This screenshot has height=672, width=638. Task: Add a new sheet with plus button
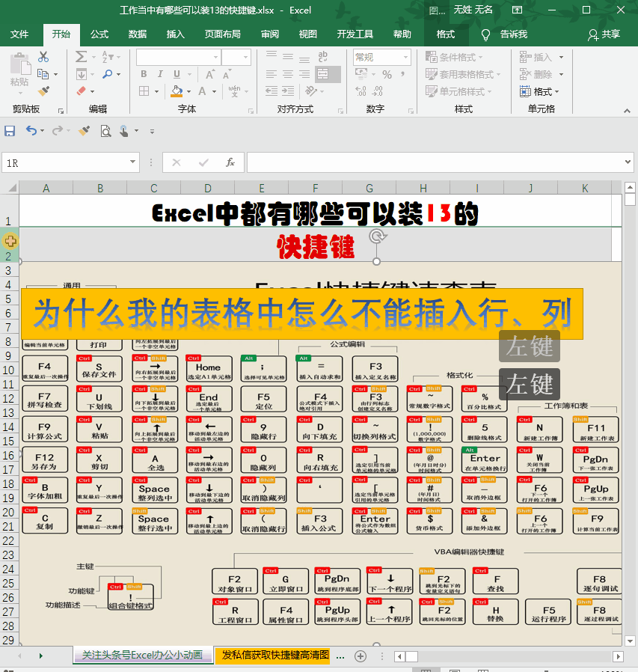tap(361, 656)
